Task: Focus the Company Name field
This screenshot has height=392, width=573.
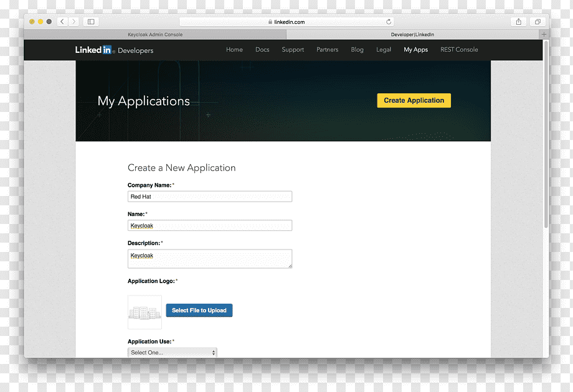Action: pos(210,197)
